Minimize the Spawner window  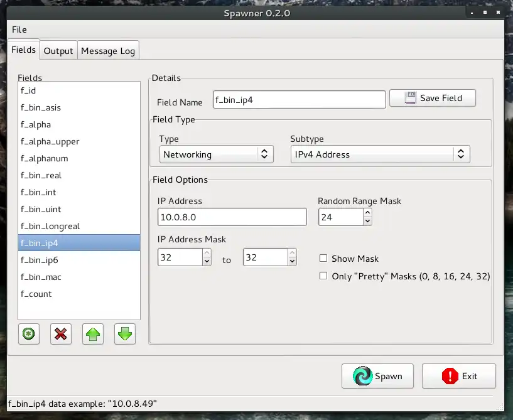coord(472,13)
